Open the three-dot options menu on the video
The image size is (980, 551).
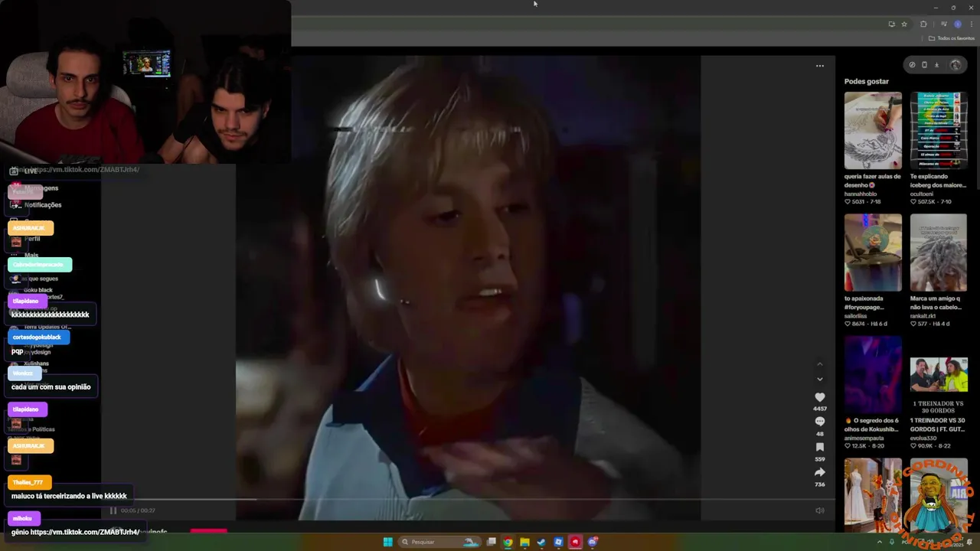pyautogui.click(x=819, y=66)
